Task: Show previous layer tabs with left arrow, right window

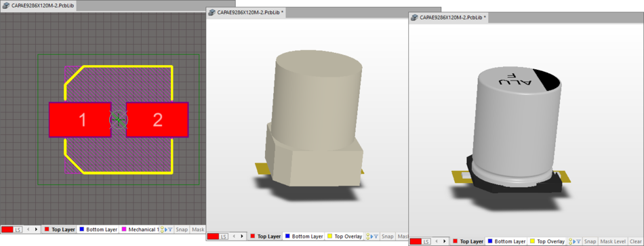Action: [x=437, y=241]
